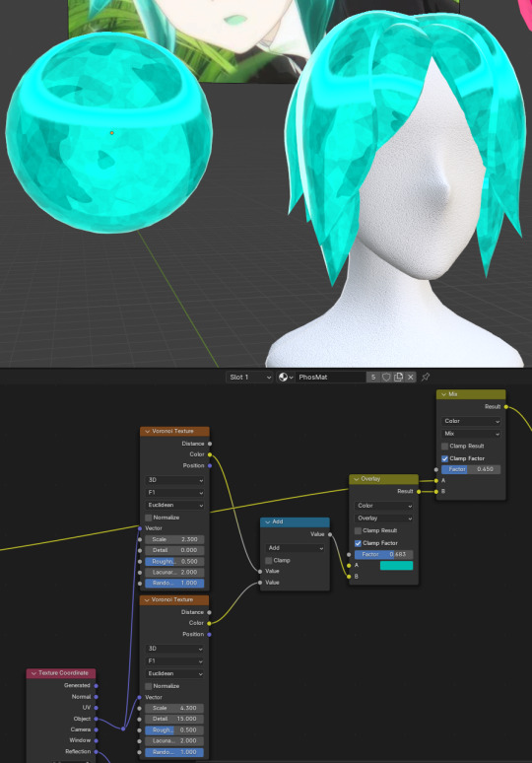
Task: Click Distance output socket of the Scale 2.300 Voronoi
Action: [x=210, y=444]
